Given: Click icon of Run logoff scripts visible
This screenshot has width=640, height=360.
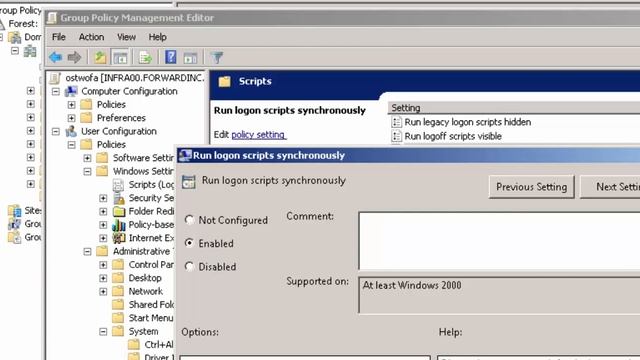Looking at the screenshot, I should 396,136.
